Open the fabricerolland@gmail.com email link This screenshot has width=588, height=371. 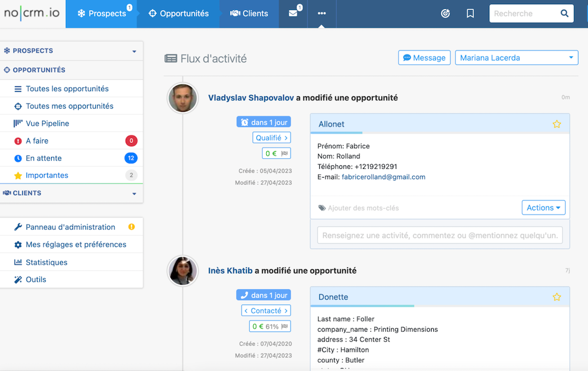[x=383, y=176]
